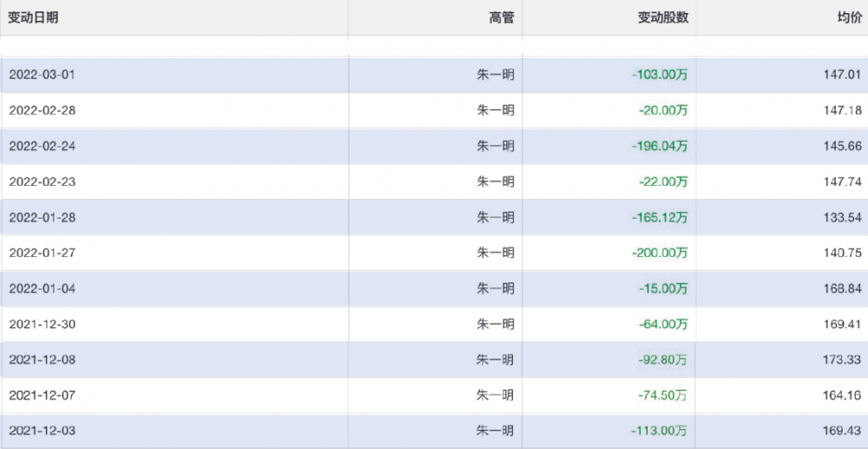Click the -200.00万 share change value
The width and height of the screenshot is (868, 449).
click(x=660, y=253)
